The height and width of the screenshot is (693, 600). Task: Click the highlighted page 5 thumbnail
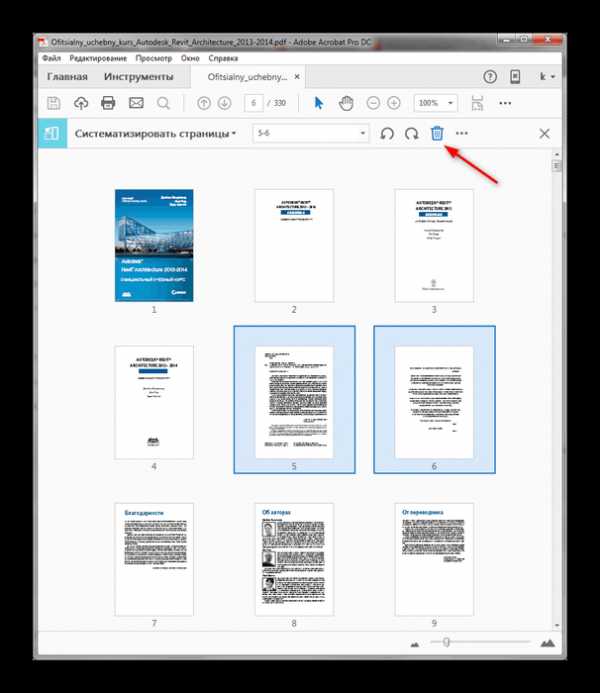point(294,402)
